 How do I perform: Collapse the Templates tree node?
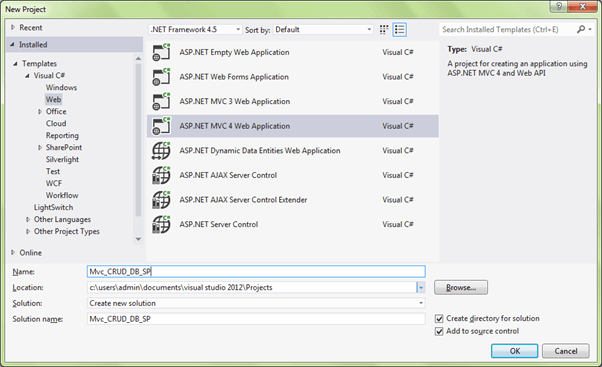pos(15,64)
